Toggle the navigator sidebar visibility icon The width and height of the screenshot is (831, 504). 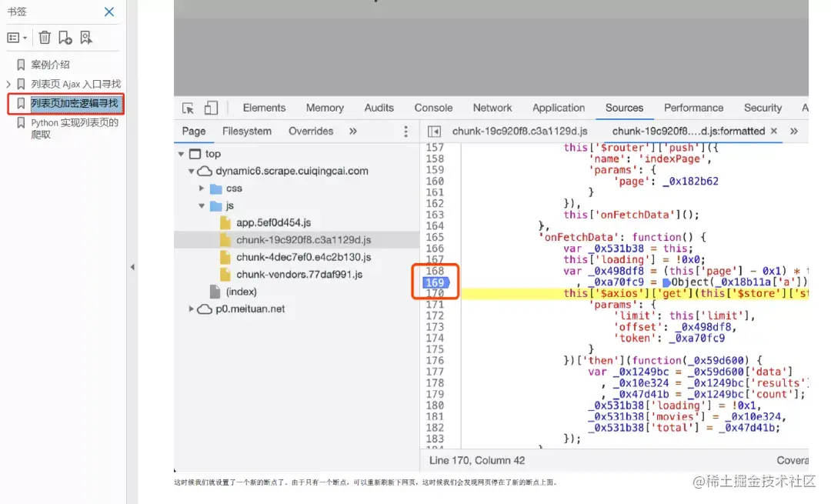(x=434, y=131)
